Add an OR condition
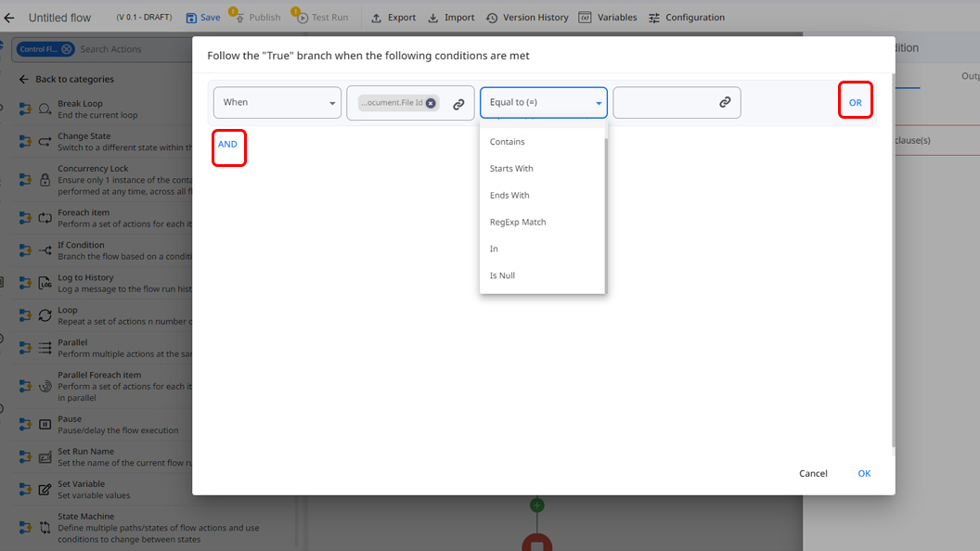 point(855,102)
